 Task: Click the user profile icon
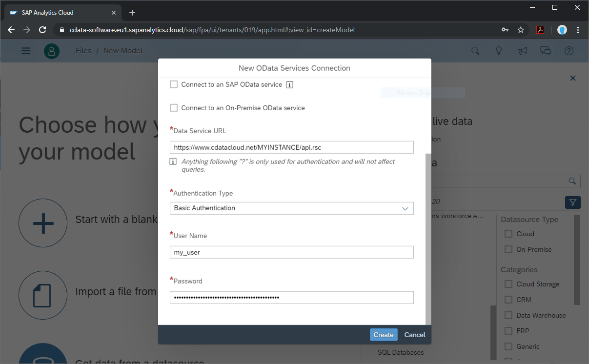[51, 50]
